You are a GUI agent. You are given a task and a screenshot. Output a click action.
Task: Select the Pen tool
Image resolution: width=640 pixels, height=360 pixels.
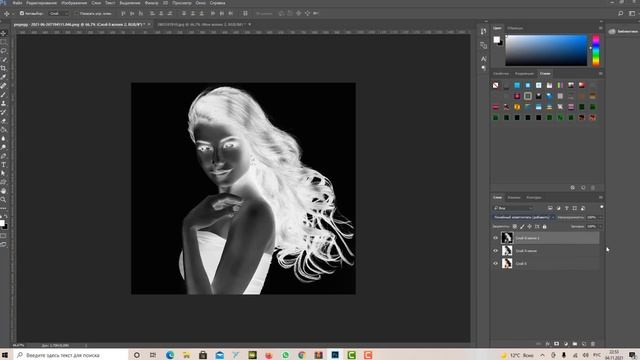[x=4, y=156]
